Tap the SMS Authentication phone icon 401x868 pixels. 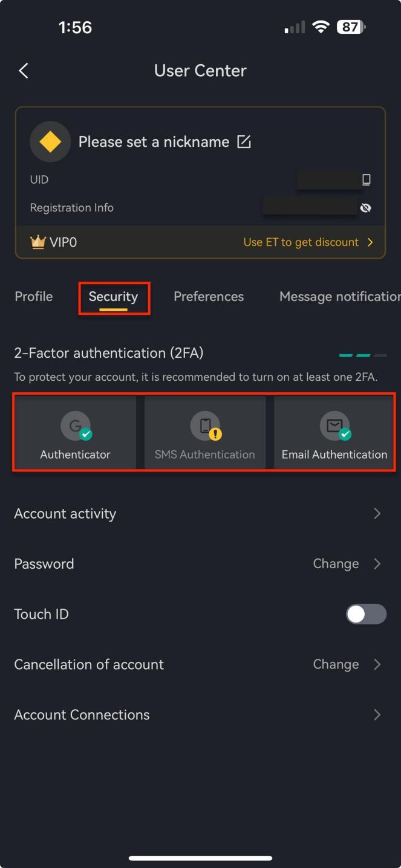[205, 426]
